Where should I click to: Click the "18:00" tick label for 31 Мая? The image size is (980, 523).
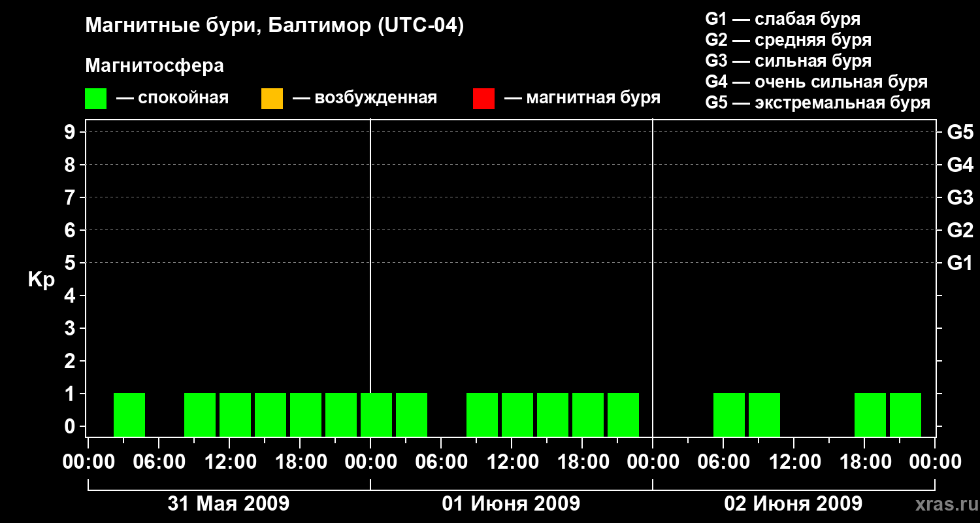click(300, 462)
